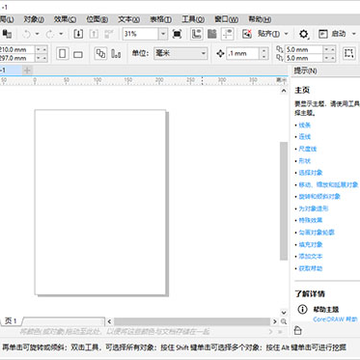Image resolution: width=360 pixels, height=360 pixels.
Task: Toggle the show grid button
Action: click(212, 34)
